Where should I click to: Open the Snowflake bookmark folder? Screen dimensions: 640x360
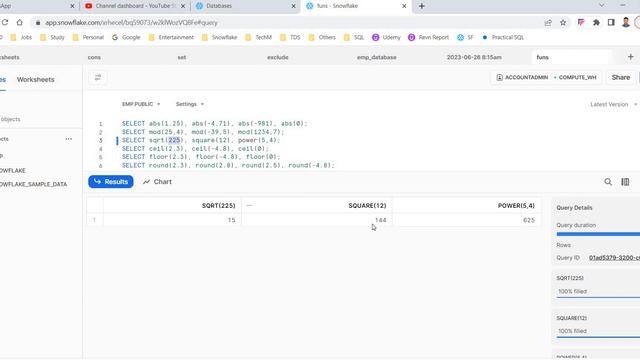click(x=220, y=37)
